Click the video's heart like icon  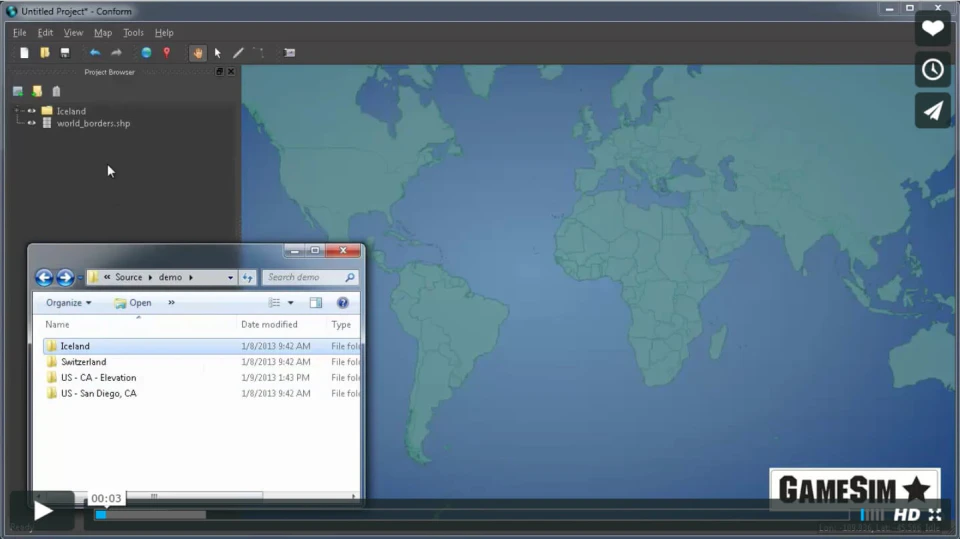[x=932, y=28]
